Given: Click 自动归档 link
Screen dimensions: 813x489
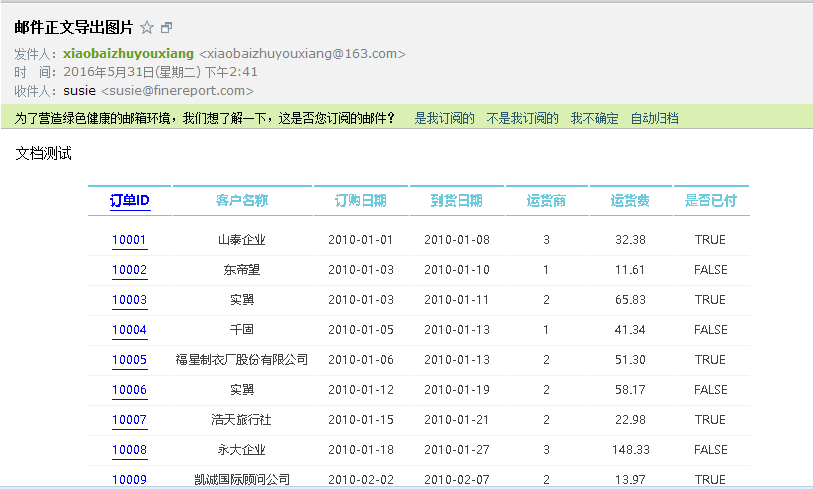Looking at the screenshot, I should (654, 118).
